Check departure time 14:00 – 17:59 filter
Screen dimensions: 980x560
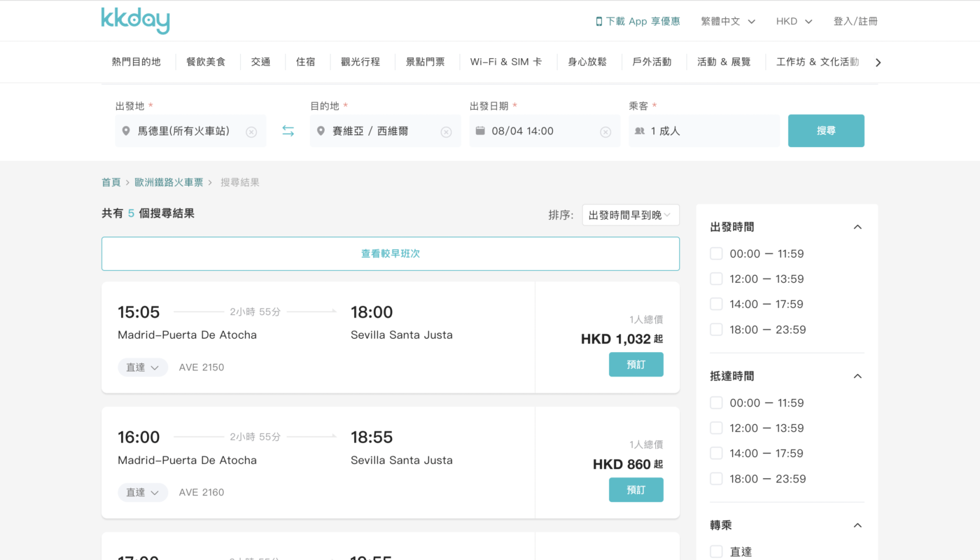coord(716,304)
